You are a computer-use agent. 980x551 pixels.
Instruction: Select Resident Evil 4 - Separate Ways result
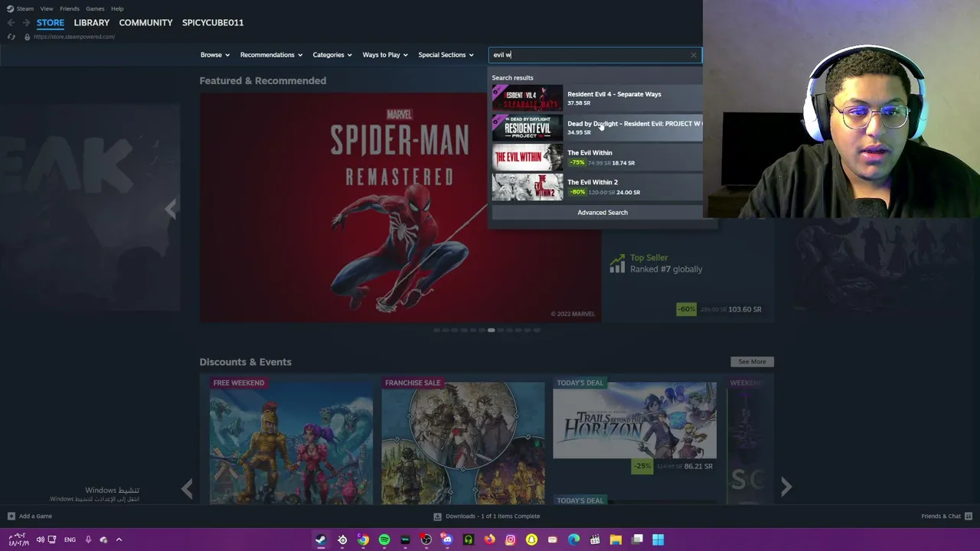pos(596,98)
